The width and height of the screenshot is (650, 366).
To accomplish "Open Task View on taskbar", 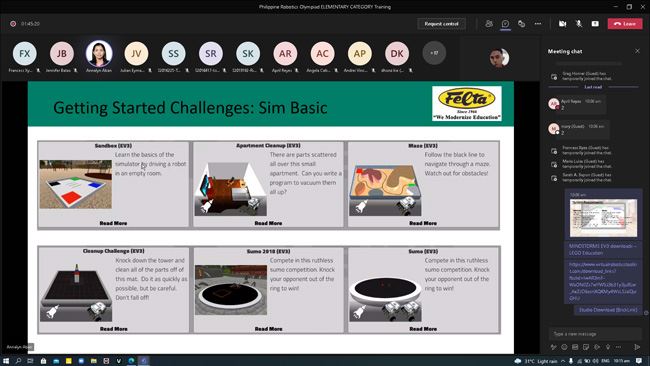I will 30,361.
